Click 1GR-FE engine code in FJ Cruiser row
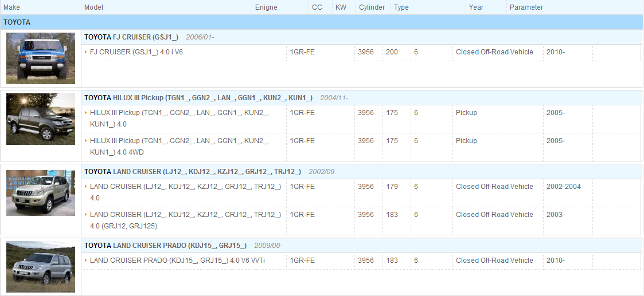Viewport: 644px width, 296px height. click(302, 52)
